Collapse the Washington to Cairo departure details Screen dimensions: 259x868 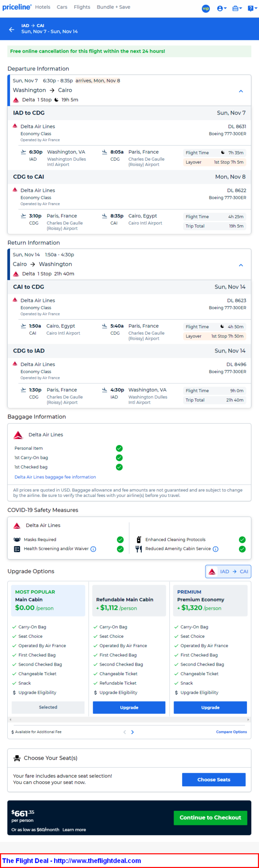coord(241,91)
